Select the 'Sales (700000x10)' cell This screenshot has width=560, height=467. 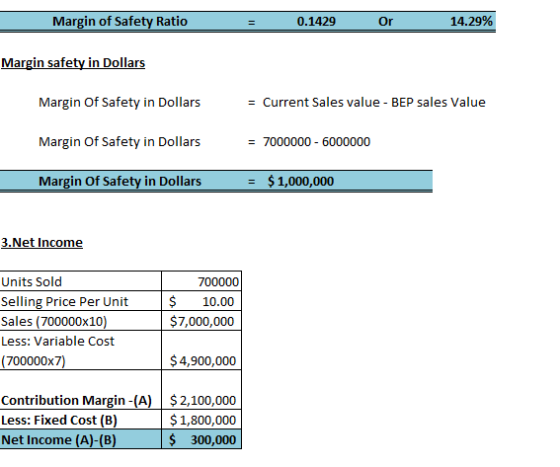click(81, 321)
